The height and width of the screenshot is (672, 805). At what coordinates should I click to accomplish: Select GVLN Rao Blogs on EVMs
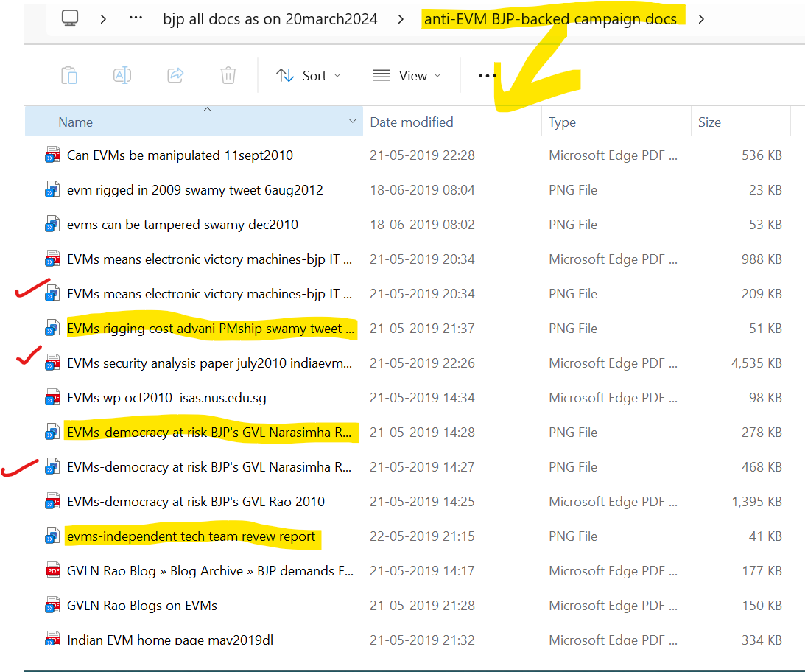point(141,605)
